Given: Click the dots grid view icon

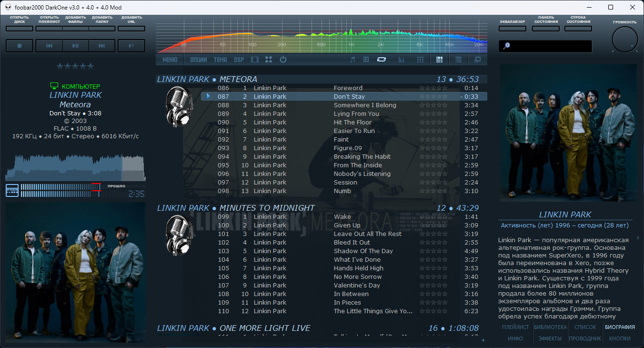Looking at the screenshot, I should tap(420, 60).
